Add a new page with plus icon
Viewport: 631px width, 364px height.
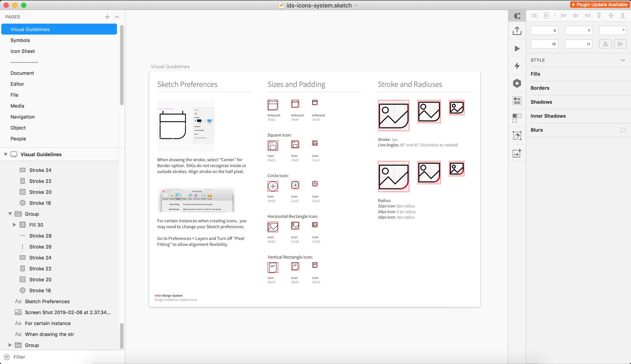click(x=107, y=17)
